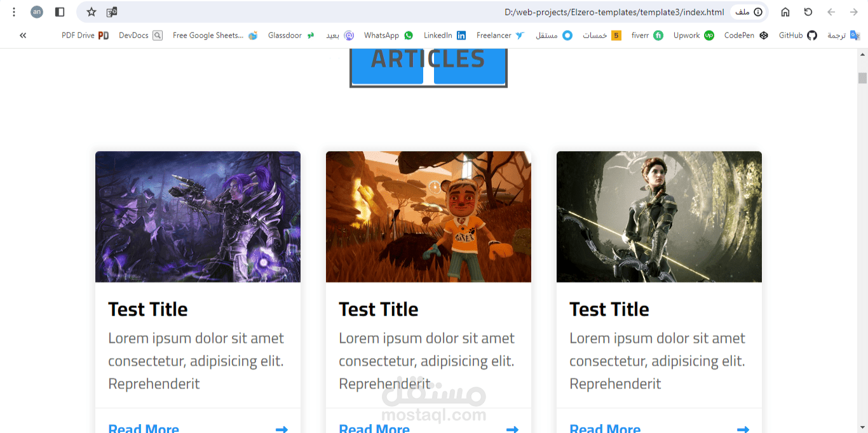Click the Lorem ipsum text in third card
Image resolution: width=868 pixels, height=433 pixels.
point(658,361)
